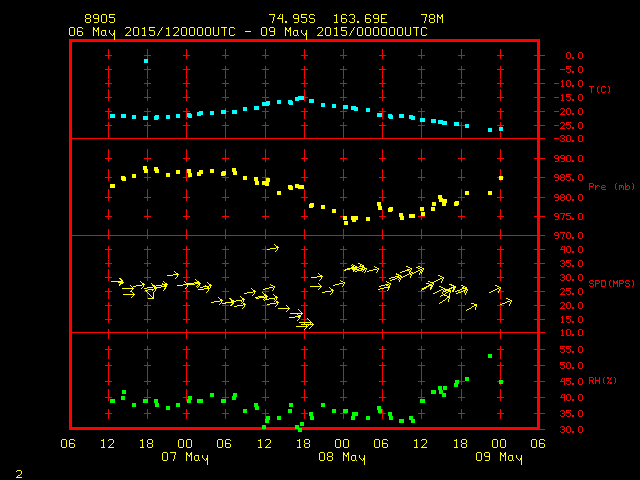The image size is (640, 480).
Task: Click the 985.0 pressure axis value
Action: coord(569,178)
